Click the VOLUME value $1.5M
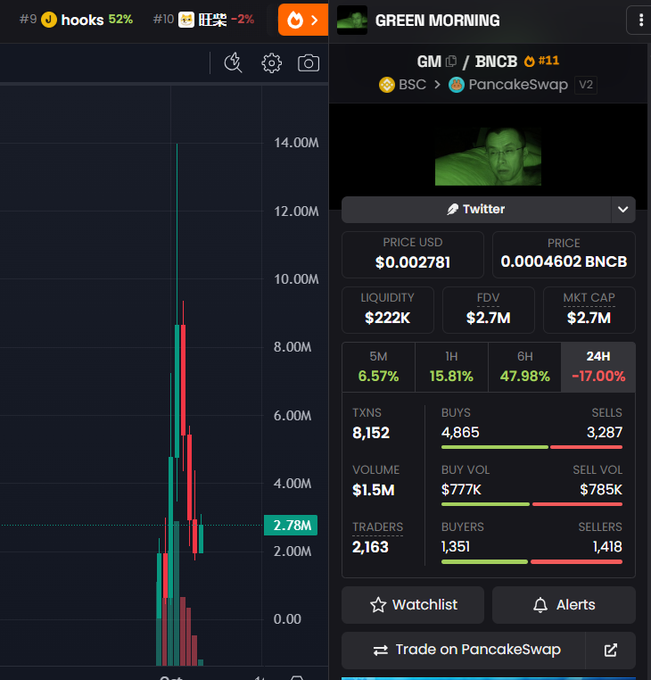This screenshot has width=651, height=680. [373, 490]
